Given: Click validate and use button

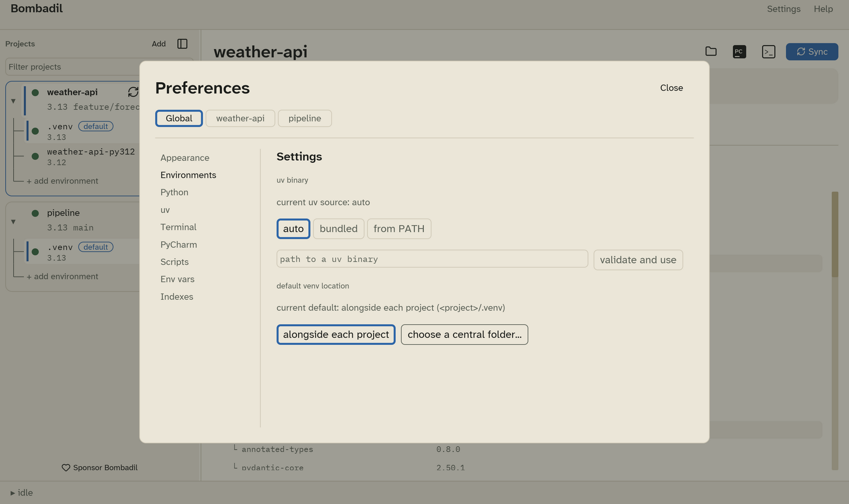Looking at the screenshot, I should pos(638,260).
